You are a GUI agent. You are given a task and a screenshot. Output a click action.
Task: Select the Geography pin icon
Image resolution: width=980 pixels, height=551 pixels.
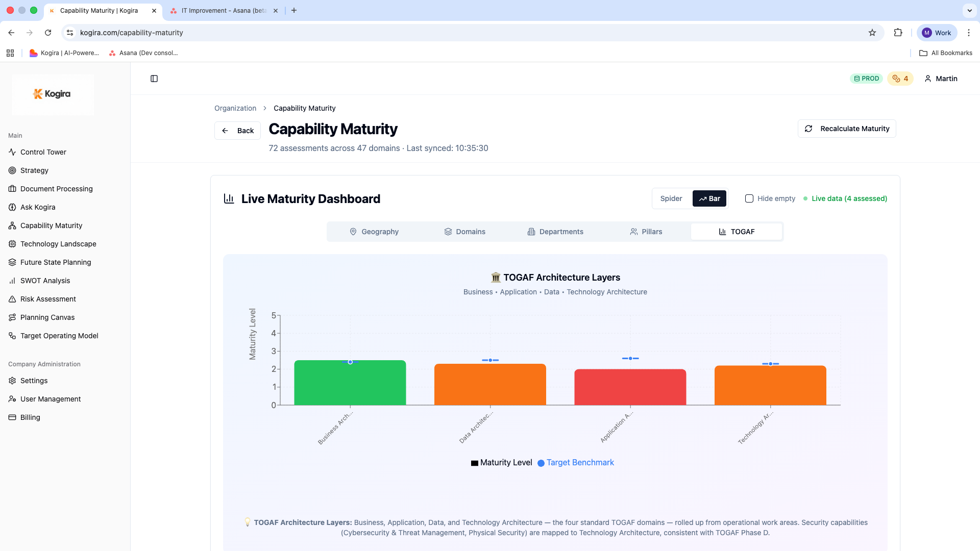pos(354,232)
